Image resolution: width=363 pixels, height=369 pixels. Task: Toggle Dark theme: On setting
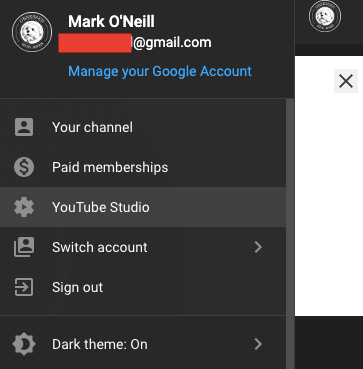143,344
